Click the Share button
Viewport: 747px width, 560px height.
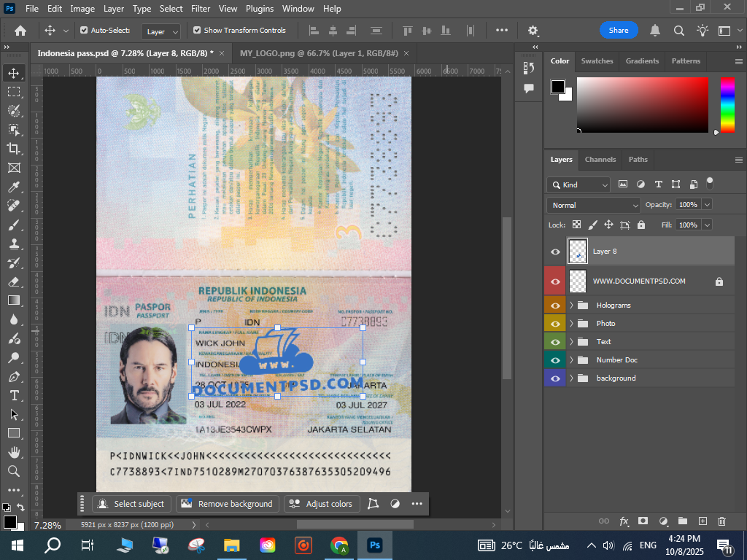click(x=619, y=31)
